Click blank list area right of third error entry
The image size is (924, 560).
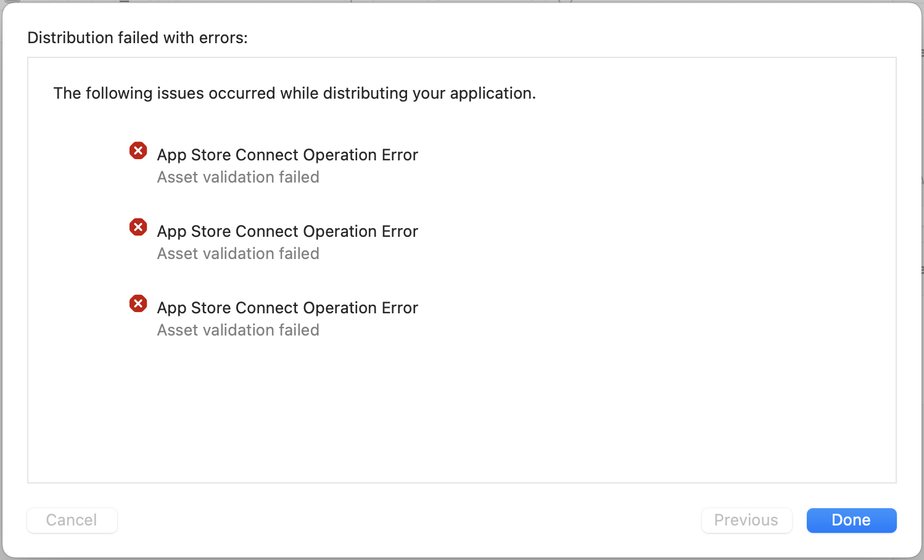pyautogui.click(x=654, y=318)
